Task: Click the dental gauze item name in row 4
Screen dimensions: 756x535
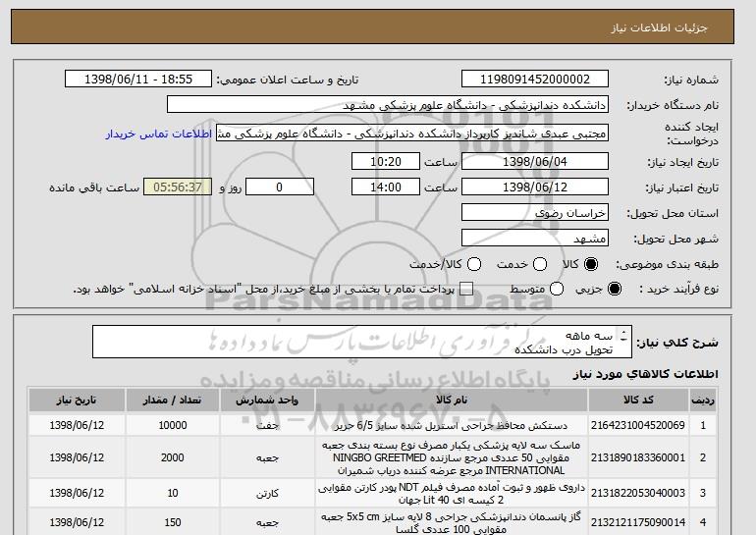Action: (452, 523)
